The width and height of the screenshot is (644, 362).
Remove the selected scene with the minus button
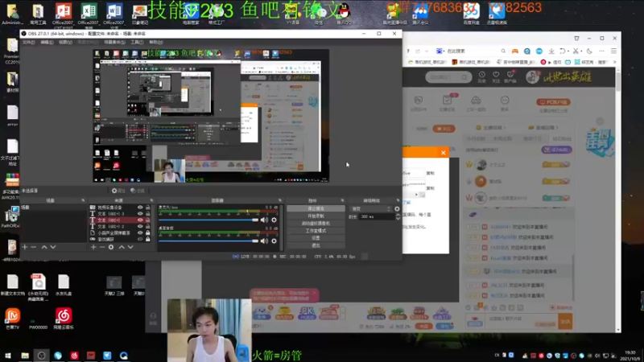point(34,247)
